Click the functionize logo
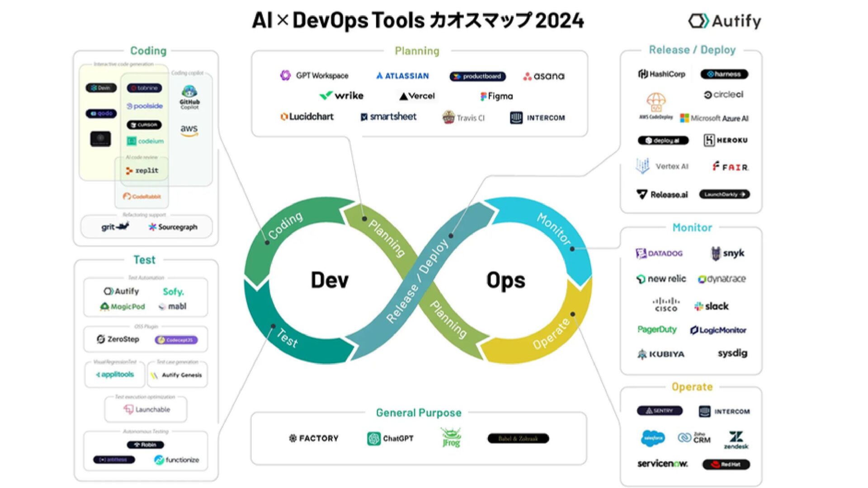868x488 pixels. coord(176,460)
